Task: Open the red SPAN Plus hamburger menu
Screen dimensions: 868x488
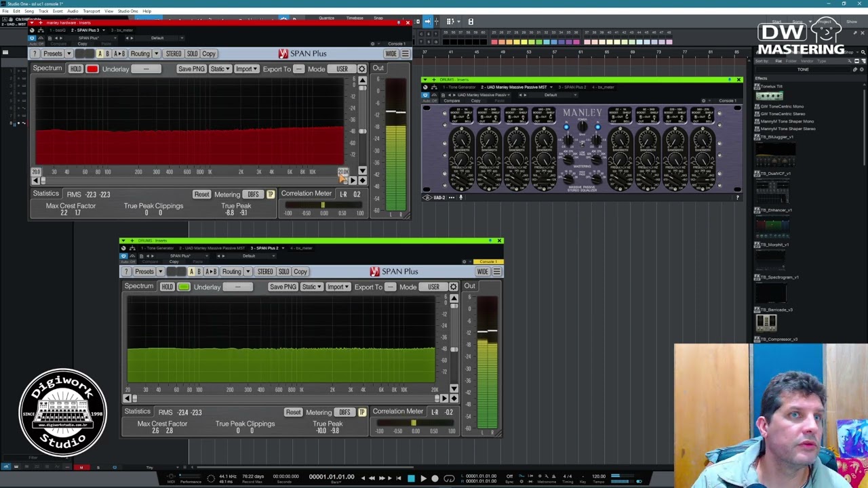Action: pyautogui.click(x=406, y=54)
